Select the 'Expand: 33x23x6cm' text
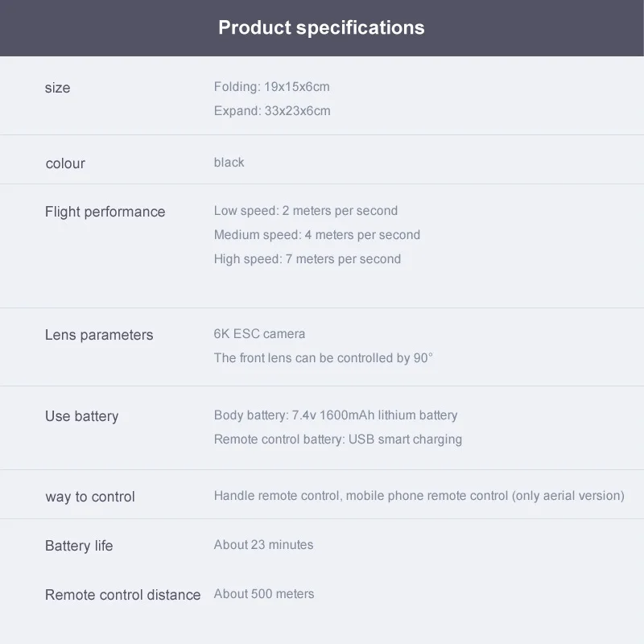 coord(272,111)
